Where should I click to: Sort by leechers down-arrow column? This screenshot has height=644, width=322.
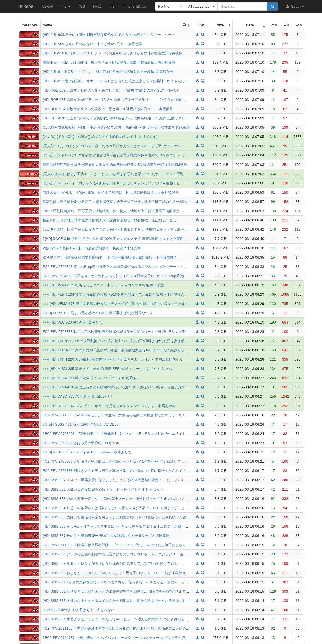point(285,25)
